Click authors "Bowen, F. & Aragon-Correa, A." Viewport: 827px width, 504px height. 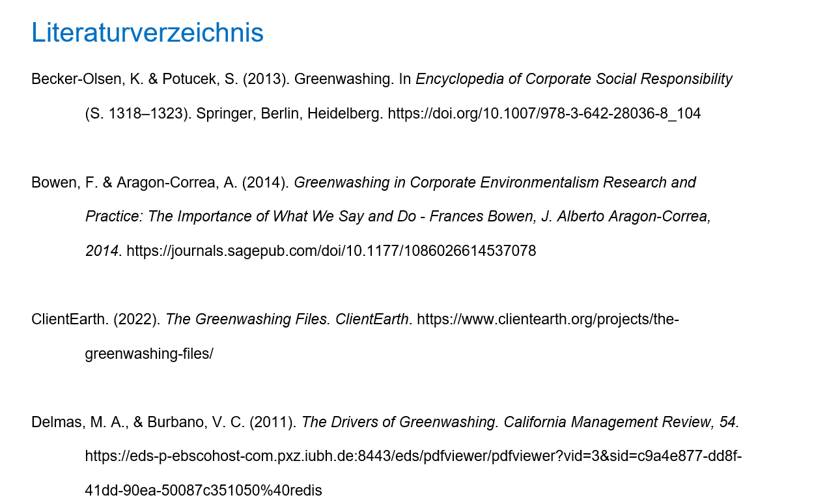pyautogui.click(x=134, y=183)
